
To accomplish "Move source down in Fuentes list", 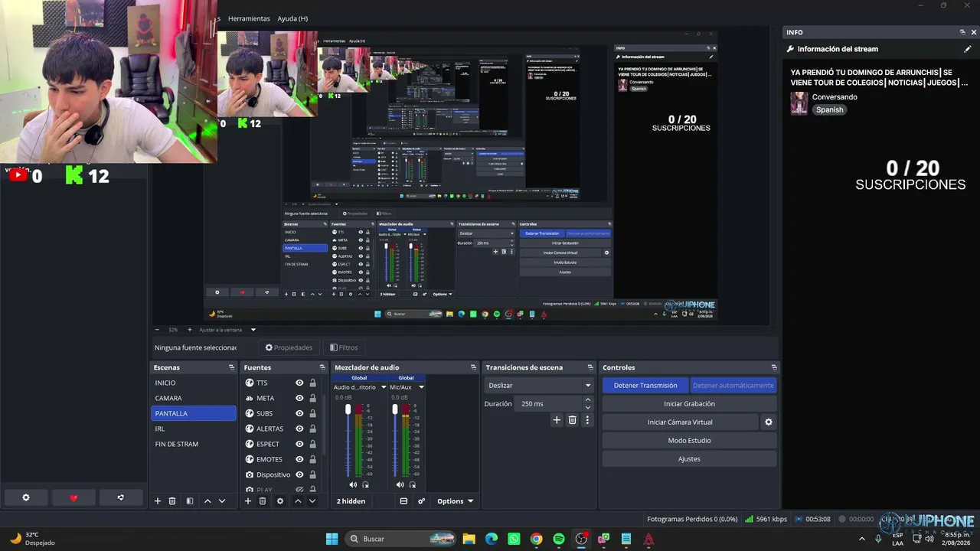I will tap(312, 501).
